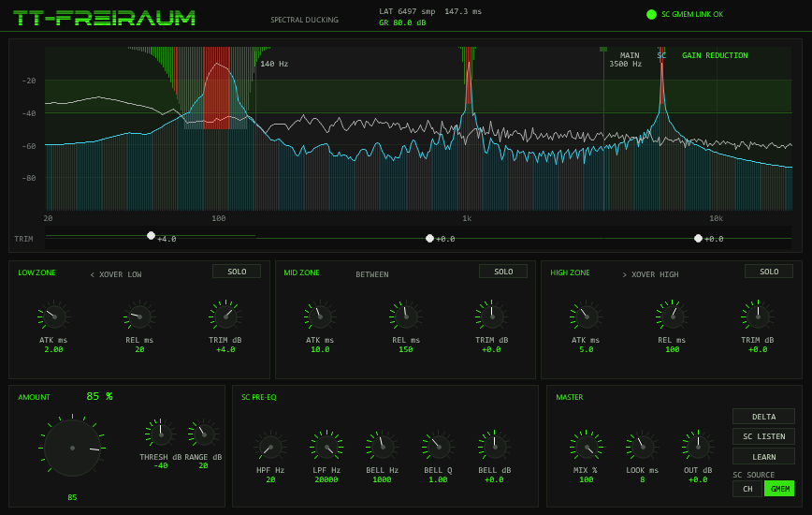Click the Mid Zone TRIM dB knob
The height and width of the screenshot is (515, 812).
tap(491, 316)
